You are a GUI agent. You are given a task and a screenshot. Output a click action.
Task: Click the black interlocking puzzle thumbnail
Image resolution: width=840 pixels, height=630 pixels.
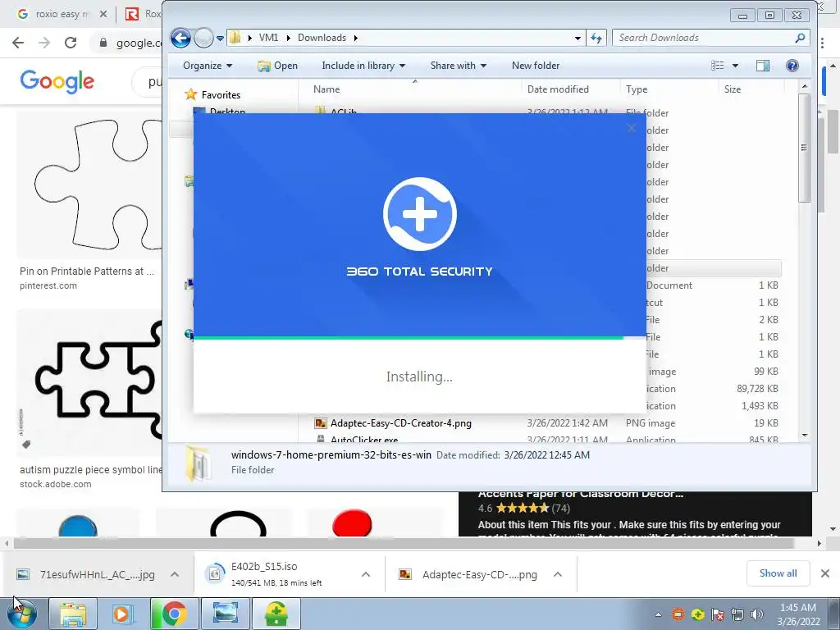pos(89,382)
